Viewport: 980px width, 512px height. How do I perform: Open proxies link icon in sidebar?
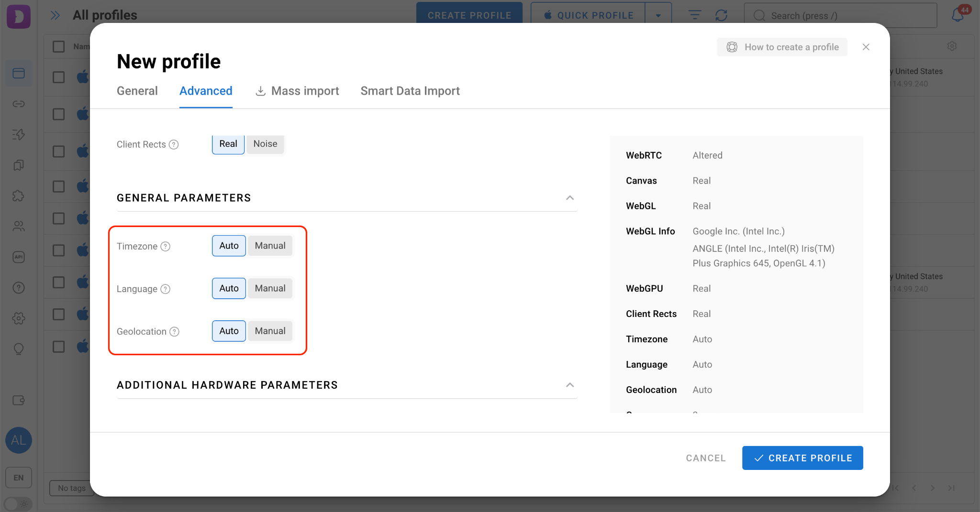19,104
